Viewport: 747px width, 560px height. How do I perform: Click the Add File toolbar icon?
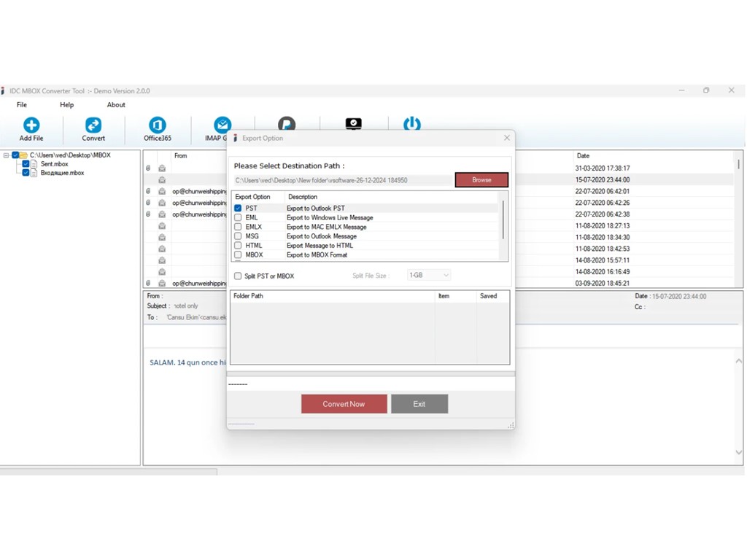[x=31, y=125]
